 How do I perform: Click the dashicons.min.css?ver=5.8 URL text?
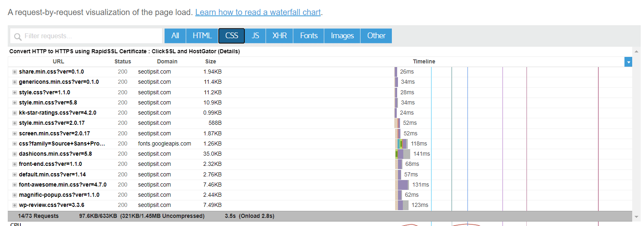tap(55, 154)
